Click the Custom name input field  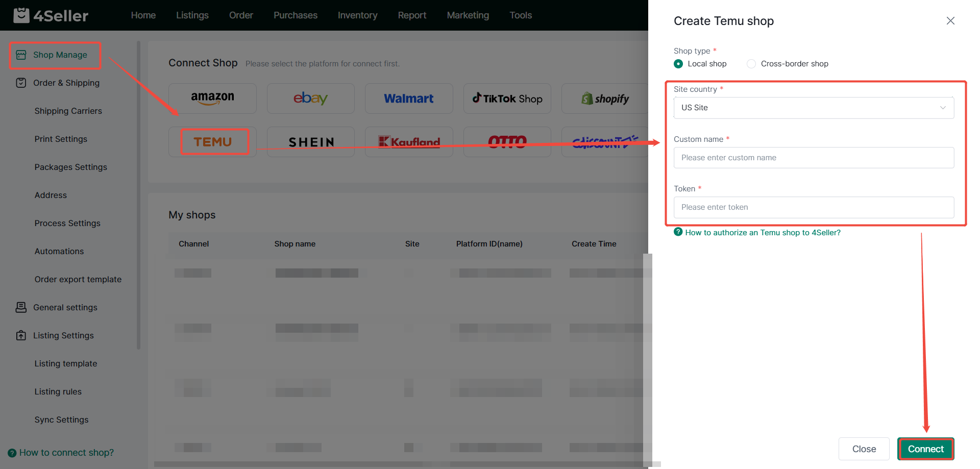[x=814, y=158]
